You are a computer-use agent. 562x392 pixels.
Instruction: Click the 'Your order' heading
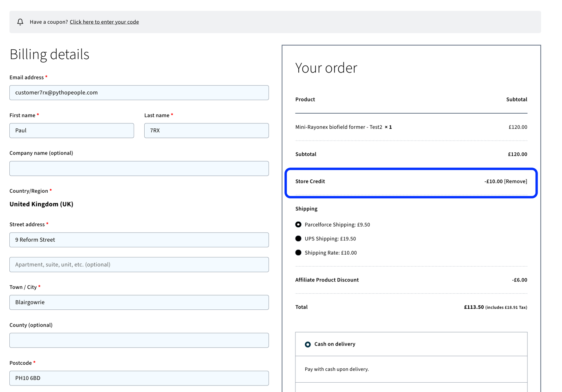[x=326, y=68]
